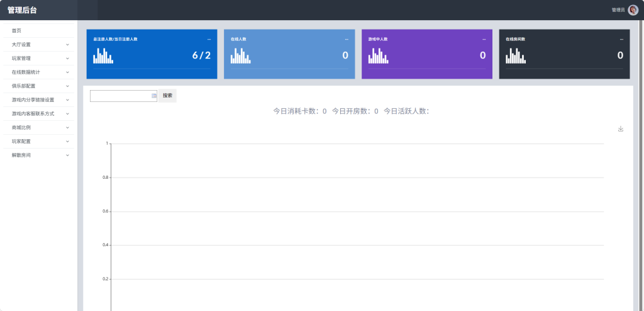Open the 商城比例 menu item
The width and height of the screenshot is (644, 311).
point(38,128)
